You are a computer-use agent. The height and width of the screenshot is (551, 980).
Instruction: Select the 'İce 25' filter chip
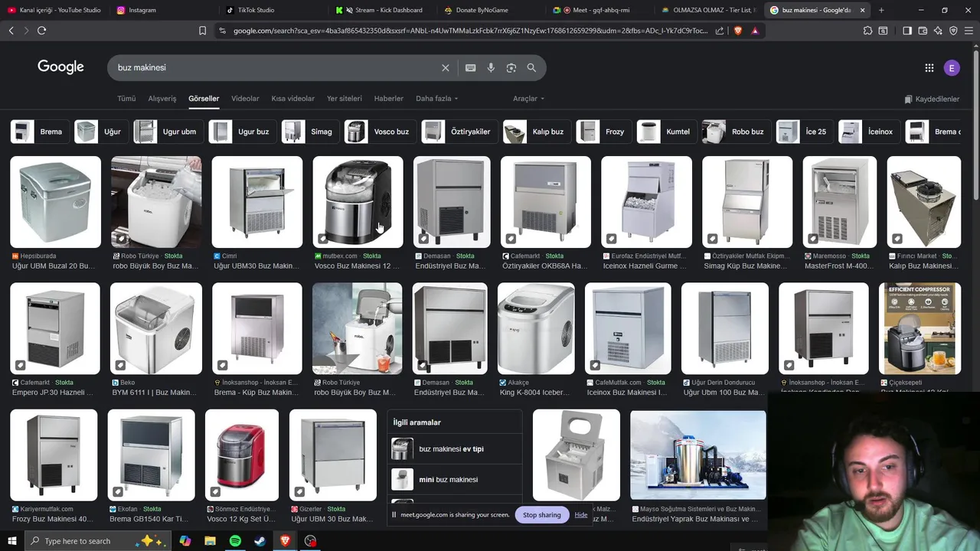tap(803, 132)
